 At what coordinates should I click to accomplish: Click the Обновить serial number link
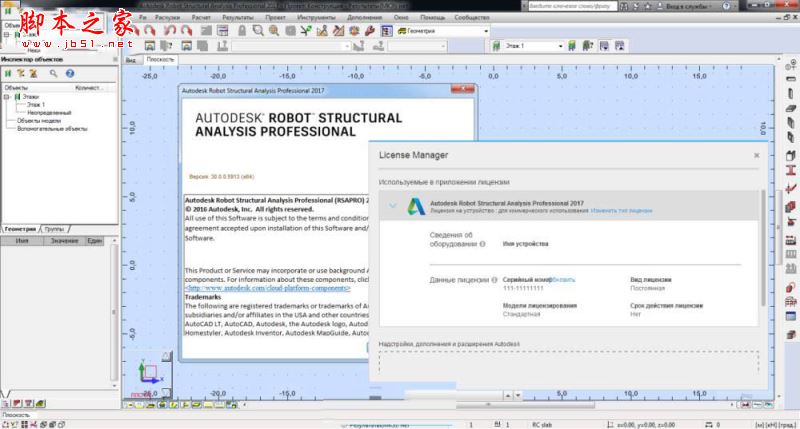pyautogui.click(x=564, y=280)
